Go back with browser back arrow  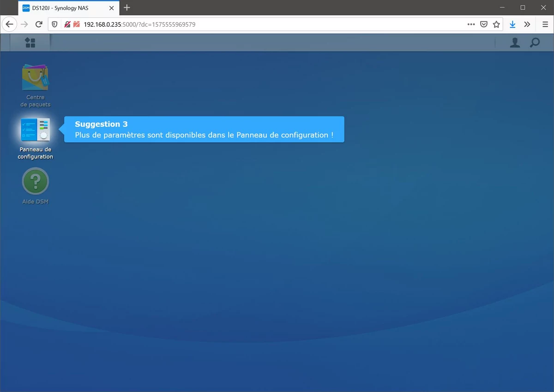coord(10,24)
